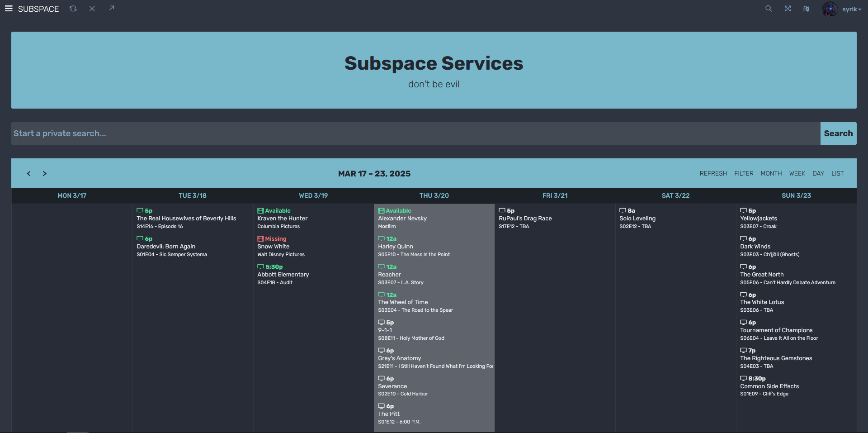Click the open-in-new-window arrow icon
The width and height of the screenshot is (868, 433).
(x=112, y=8)
